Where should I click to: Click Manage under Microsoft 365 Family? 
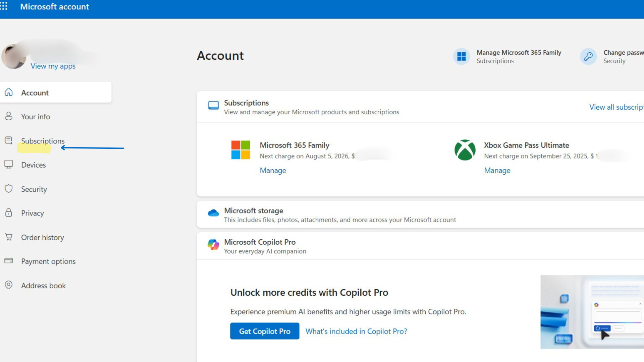click(273, 170)
